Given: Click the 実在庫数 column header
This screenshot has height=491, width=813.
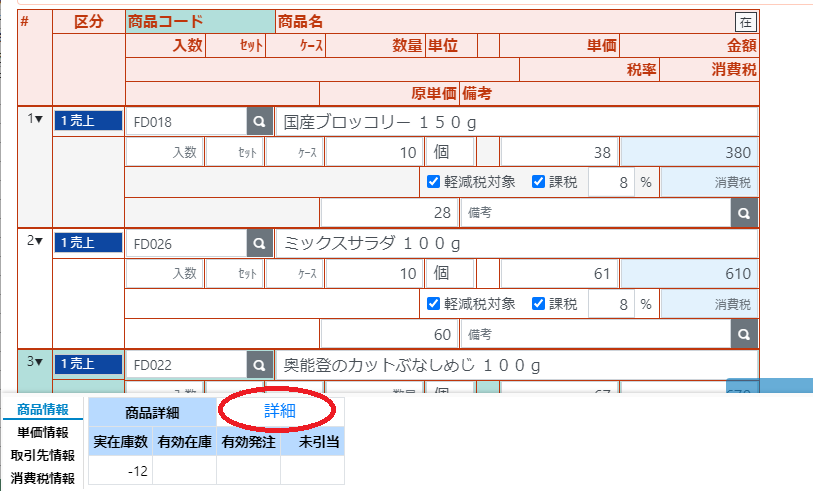Looking at the screenshot, I should [120, 442].
